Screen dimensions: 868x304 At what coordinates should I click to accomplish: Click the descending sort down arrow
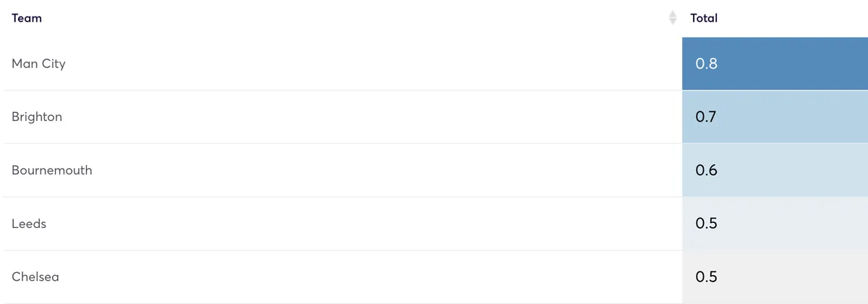click(x=673, y=22)
